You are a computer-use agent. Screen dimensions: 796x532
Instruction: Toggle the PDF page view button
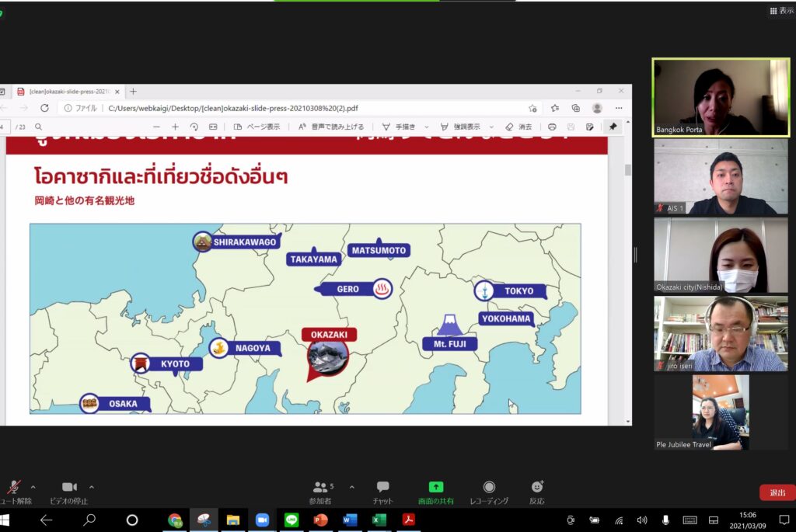point(256,127)
